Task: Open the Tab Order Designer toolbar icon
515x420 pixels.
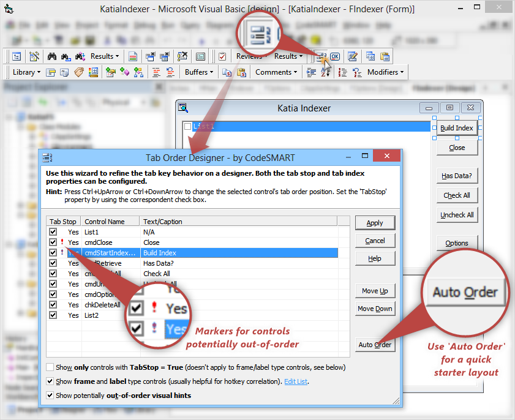Action: click(x=321, y=57)
